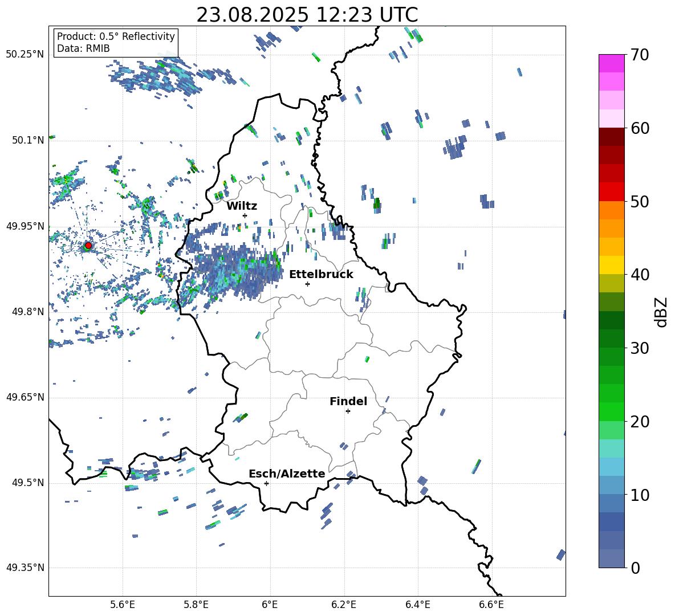
Task: Click the 70 colorbar tick label
Action: pyautogui.click(x=640, y=55)
